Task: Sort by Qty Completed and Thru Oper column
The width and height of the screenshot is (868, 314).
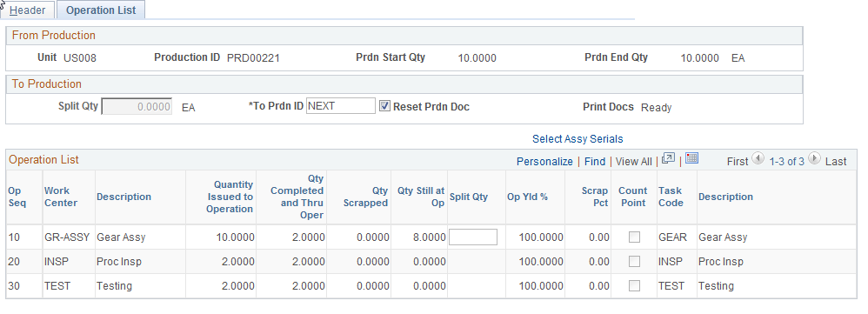Action: [x=297, y=197]
